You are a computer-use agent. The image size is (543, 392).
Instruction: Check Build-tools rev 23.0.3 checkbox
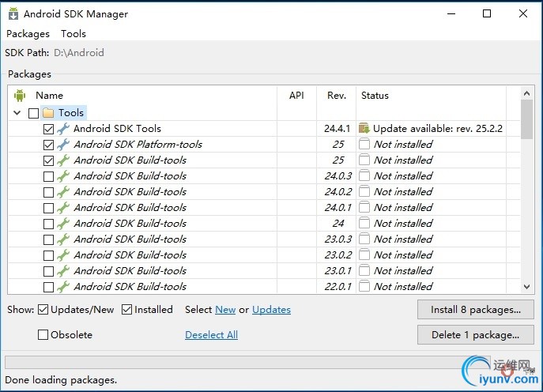click(x=48, y=240)
